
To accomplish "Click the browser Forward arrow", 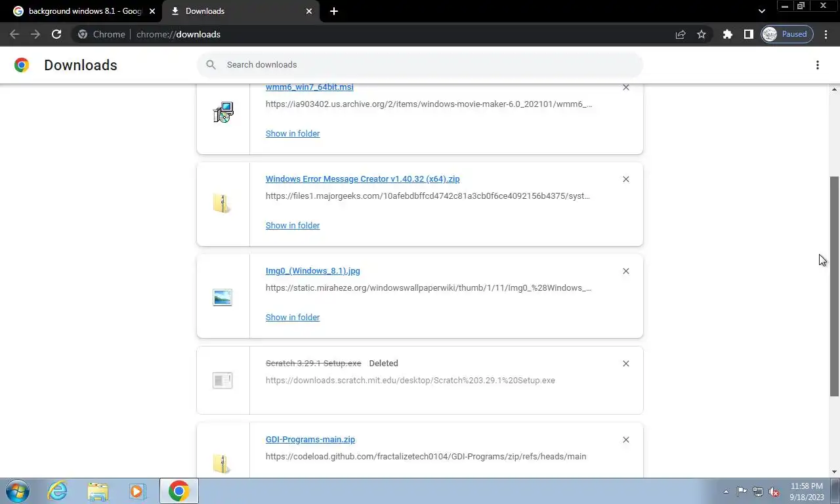I will coord(35,34).
